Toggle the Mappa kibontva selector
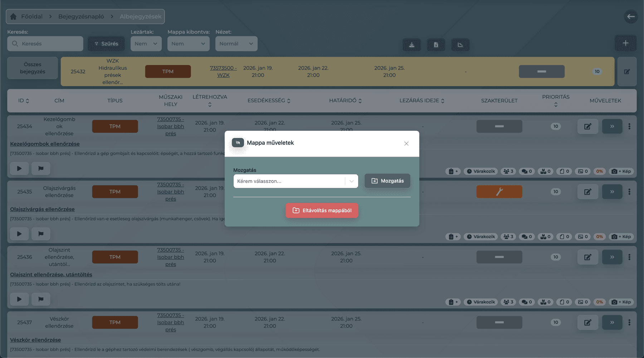 [188, 44]
